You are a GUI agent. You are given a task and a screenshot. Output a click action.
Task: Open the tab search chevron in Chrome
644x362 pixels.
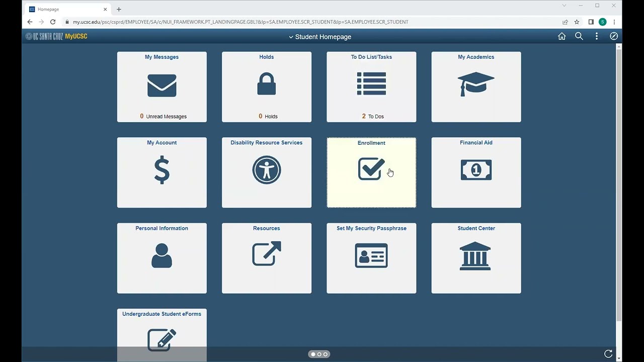[x=564, y=6]
